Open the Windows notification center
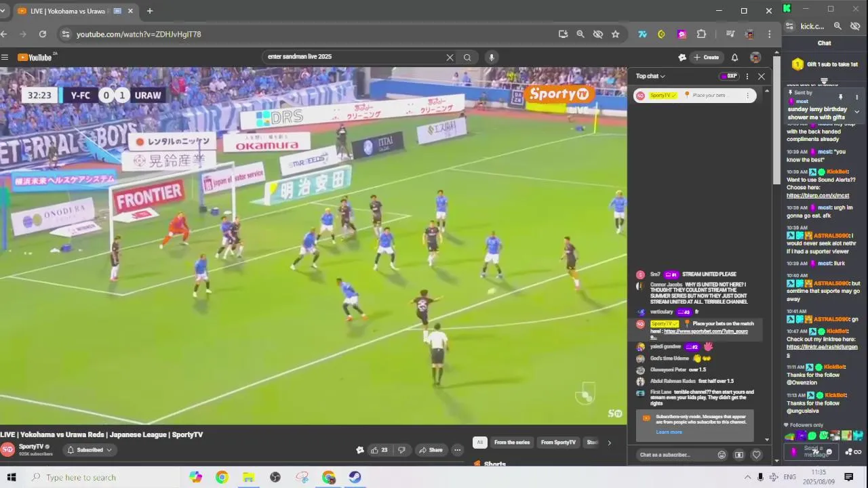Image resolution: width=868 pixels, height=488 pixels. [x=848, y=477]
